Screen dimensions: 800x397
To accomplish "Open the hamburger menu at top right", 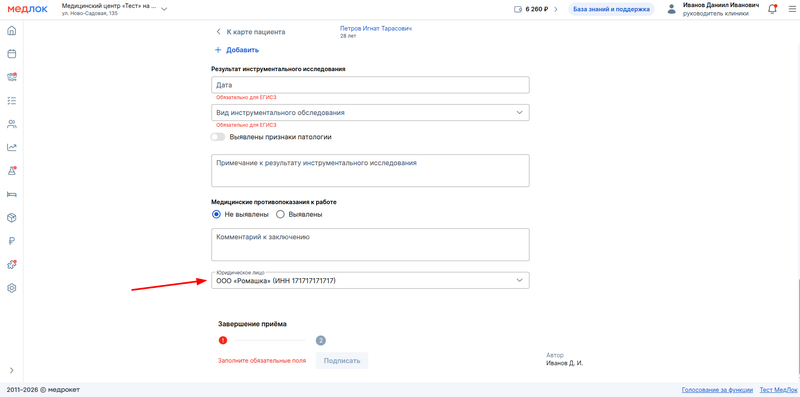I will (792, 9).
